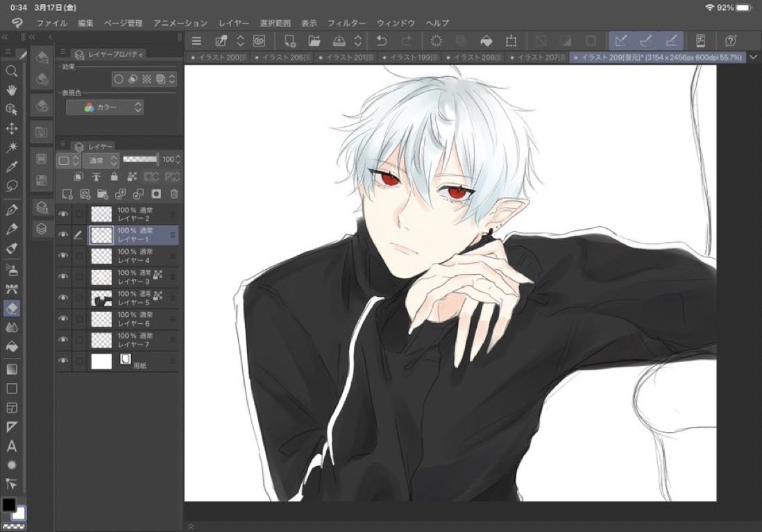Screen dimensions: 762x532
Task: Create layer mask icon
Action: click(156, 194)
